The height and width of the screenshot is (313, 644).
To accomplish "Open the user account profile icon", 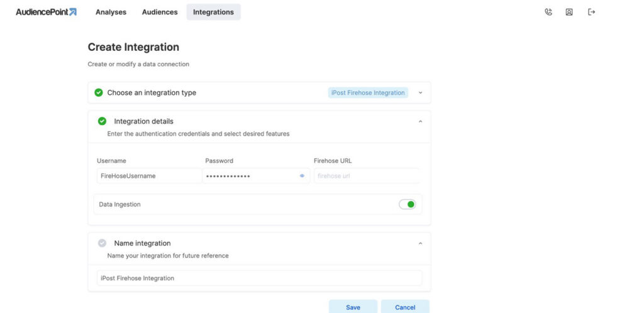I will point(569,12).
